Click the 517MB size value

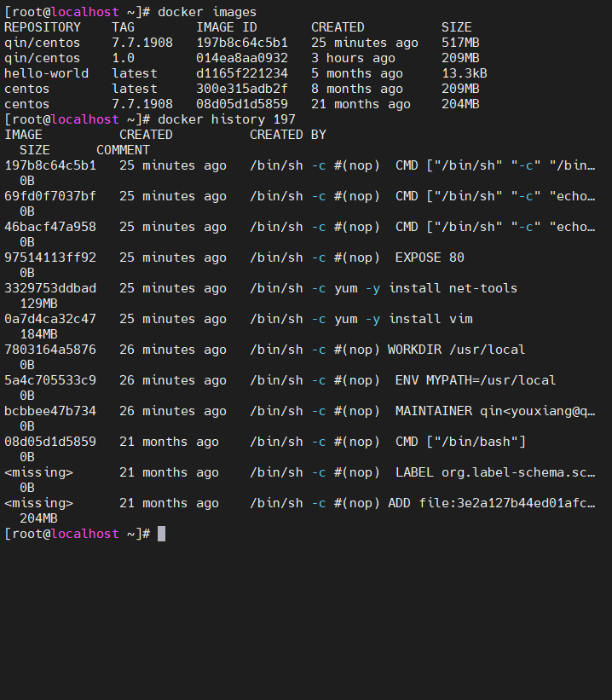point(460,43)
